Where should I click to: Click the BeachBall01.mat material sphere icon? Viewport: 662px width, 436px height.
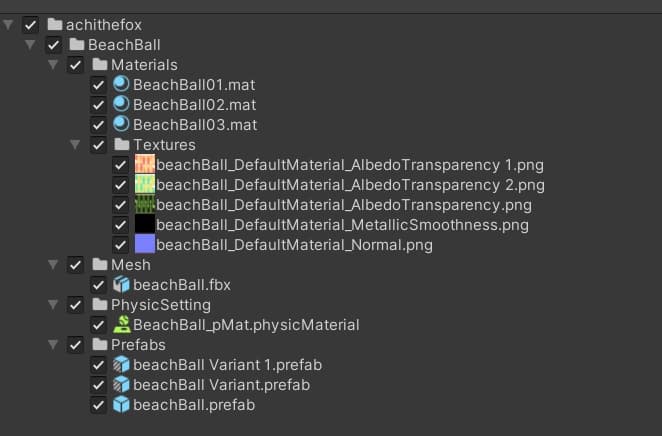(x=122, y=85)
